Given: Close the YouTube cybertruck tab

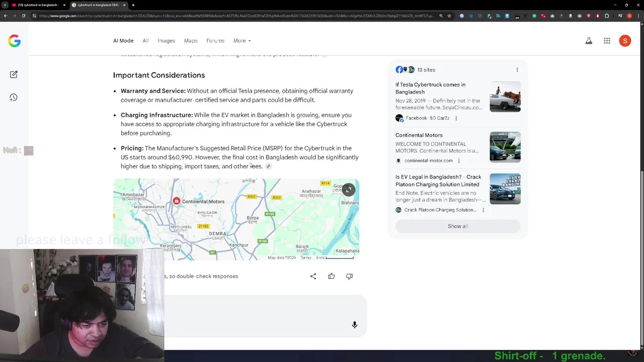Looking at the screenshot, I should tap(64, 5).
